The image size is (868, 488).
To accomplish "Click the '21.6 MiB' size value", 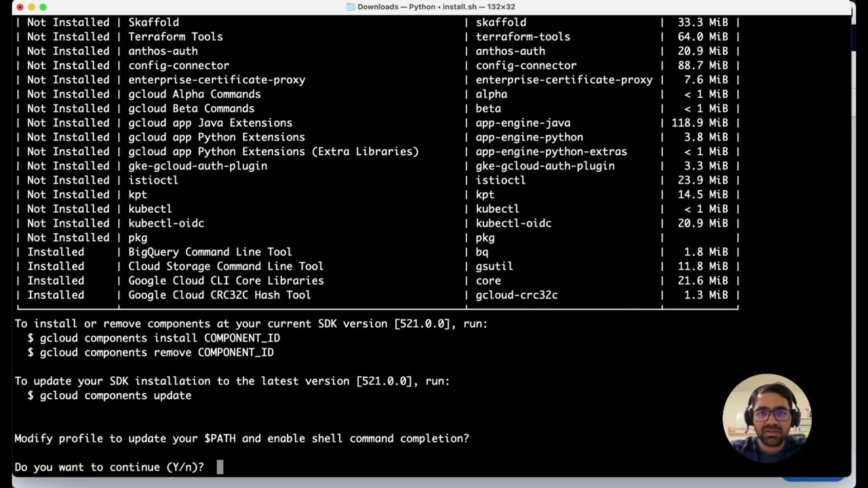I will tap(703, 281).
